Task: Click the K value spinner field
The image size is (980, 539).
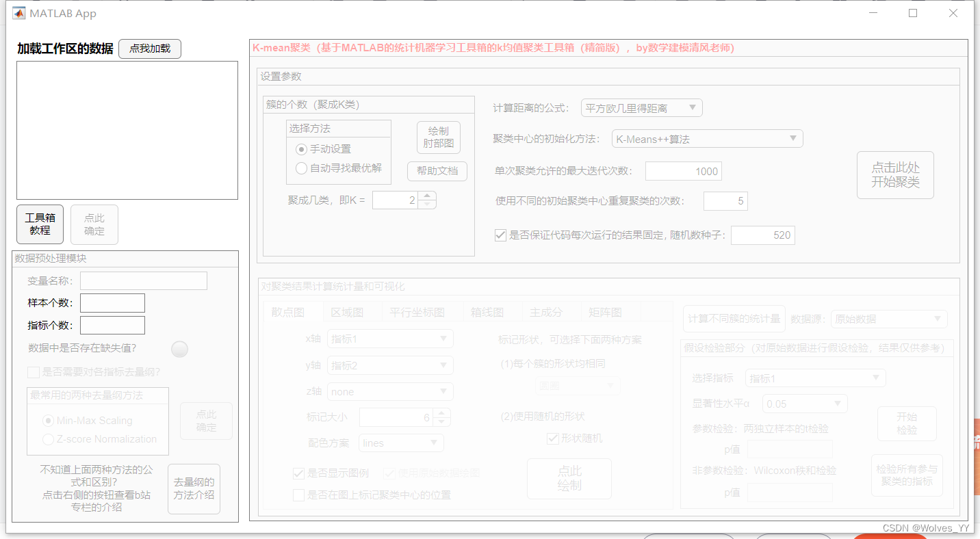Action: (395, 200)
